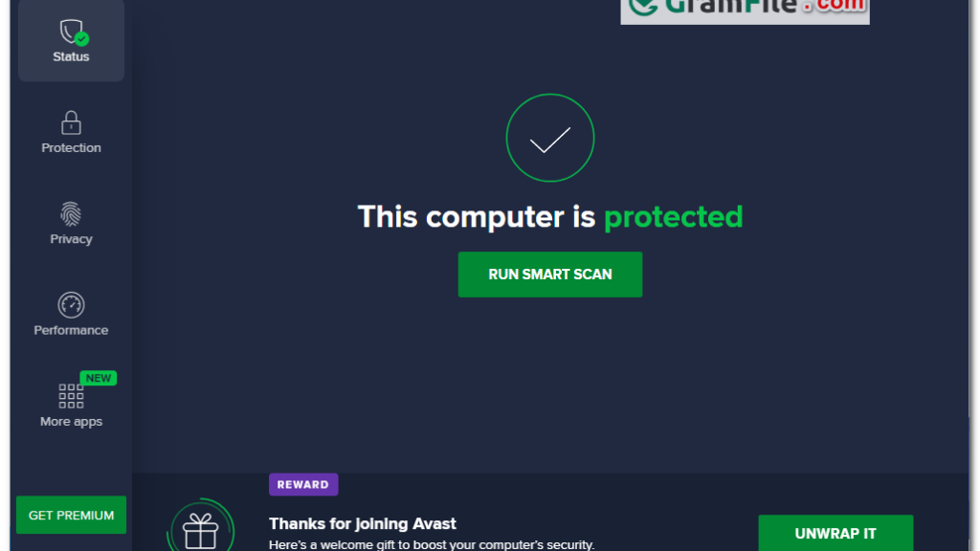Run the Smart Scan
Screen dimensions: 980x551
(550, 275)
